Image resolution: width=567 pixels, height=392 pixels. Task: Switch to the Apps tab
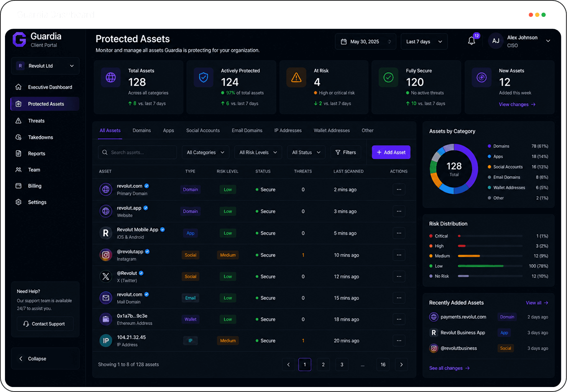click(168, 131)
